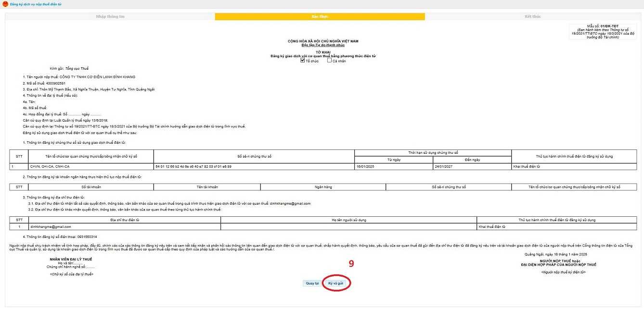Click the date line Quảng Ngãi, ngày 16 tháng 1 năm 2025
Viewport: 644px width, 310px height.
click(555, 254)
